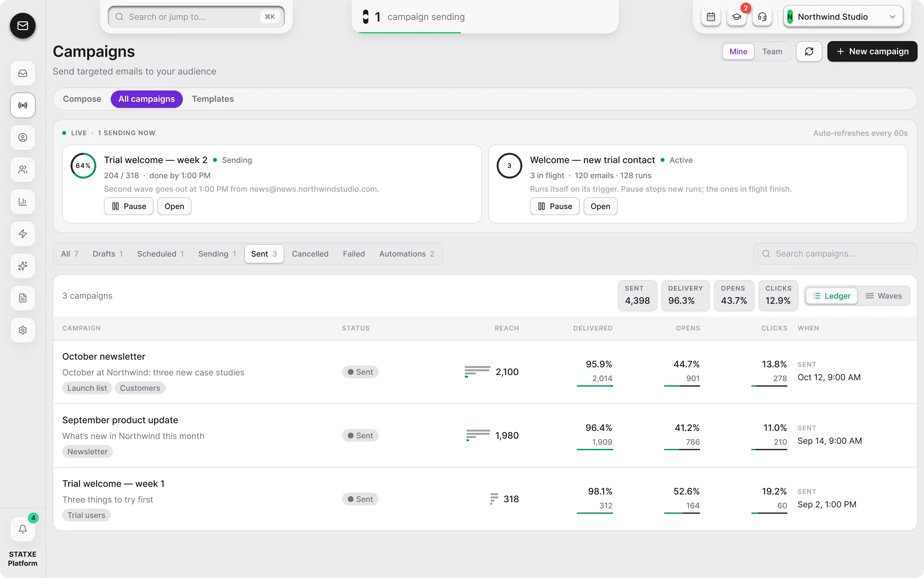Filter by Automations
The width and height of the screenshot is (924, 578).
coord(406,254)
